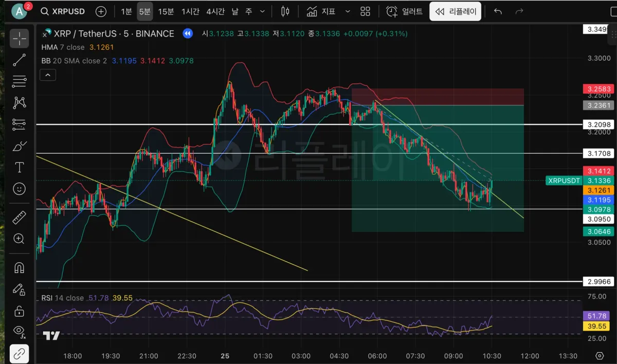Select the ruler measure tool

(20, 217)
